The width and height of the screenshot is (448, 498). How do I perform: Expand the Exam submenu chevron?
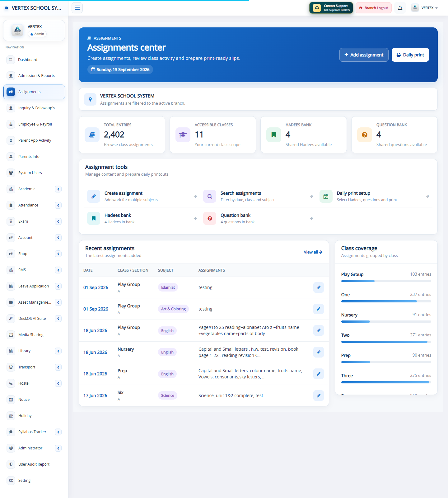pyautogui.click(x=58, y=221)
